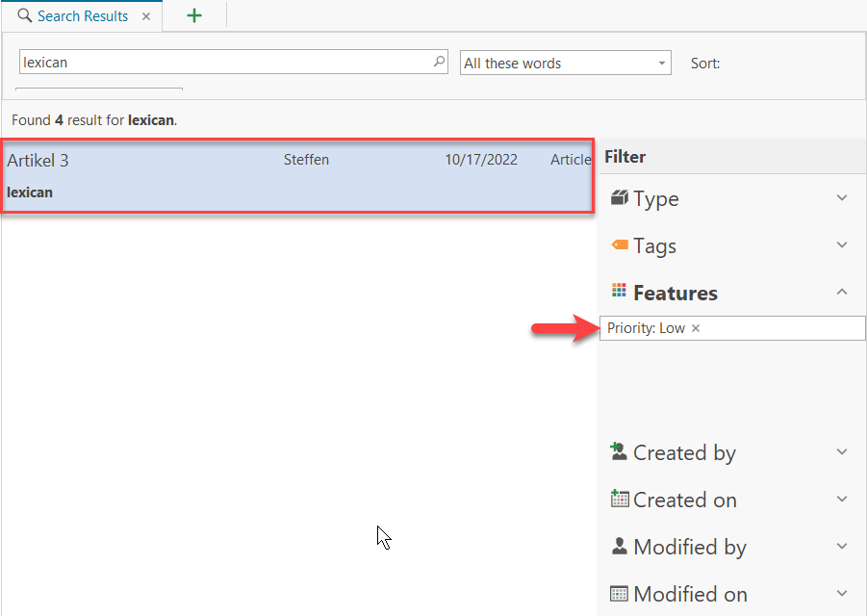
Task: Remove the "Priority: Low" filter
Action: click(696, 328)
